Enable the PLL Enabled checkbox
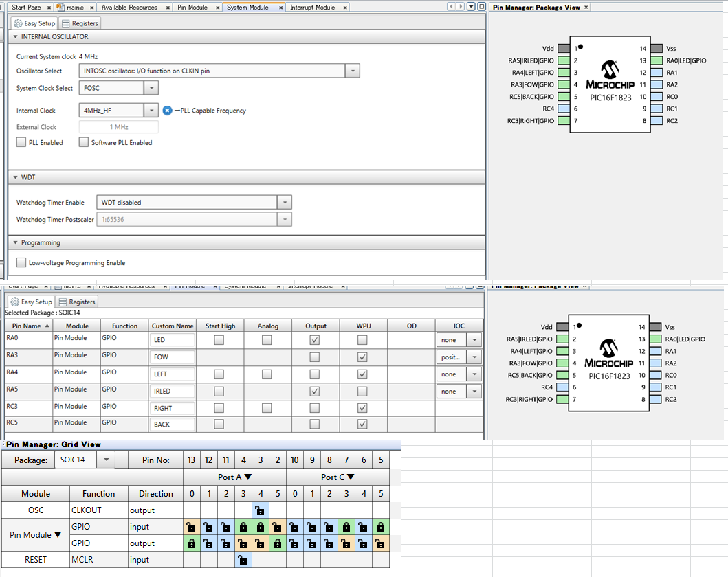 pyautogui.click(x=21, y=142)
